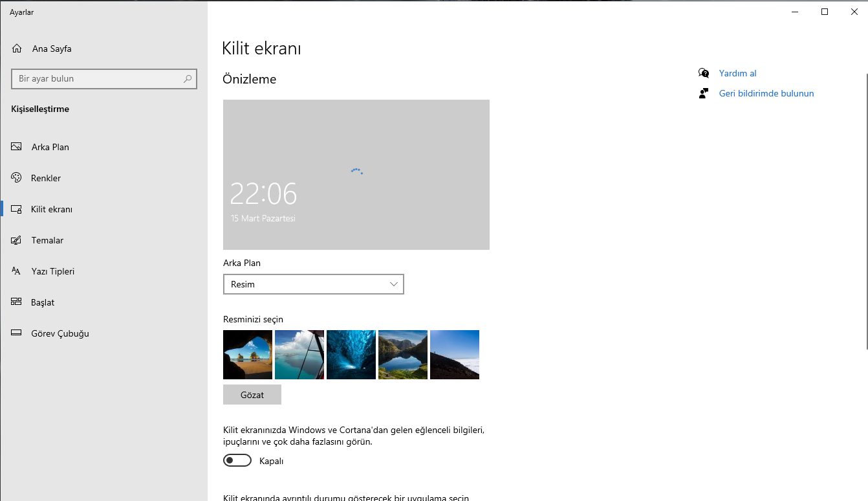The height and width of the screenshot is (501, 868).
Task: Click the Arka Plan picture icon
Action: point(17,147)
